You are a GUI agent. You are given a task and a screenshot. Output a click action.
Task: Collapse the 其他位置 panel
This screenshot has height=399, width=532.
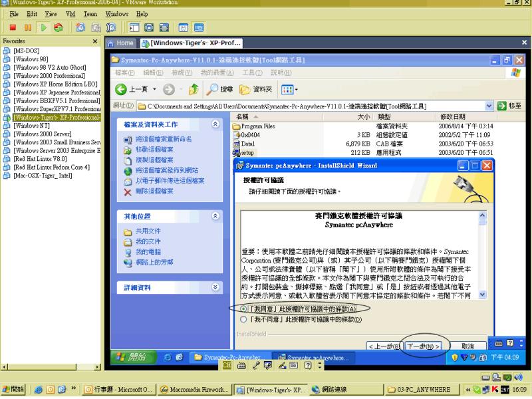pos(215,216)
